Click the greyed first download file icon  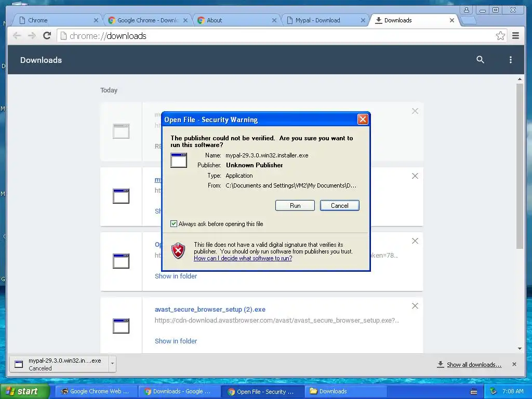click(121, 131)
